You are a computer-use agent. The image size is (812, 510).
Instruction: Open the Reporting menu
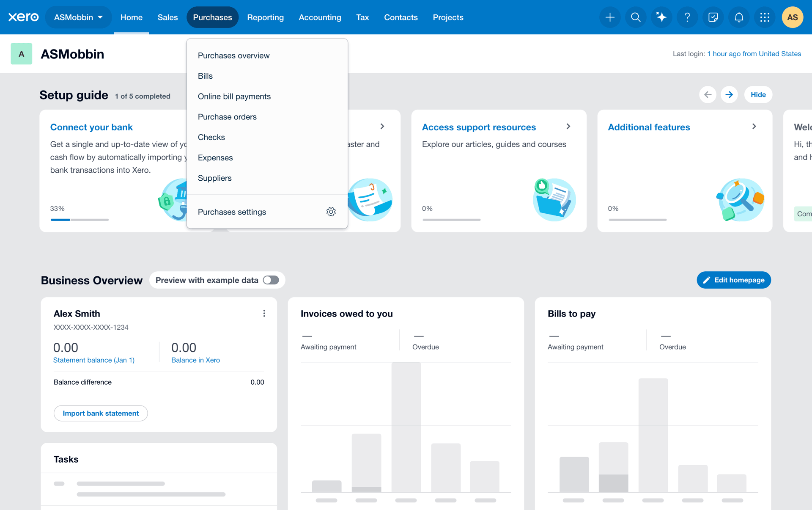click(265, 17)
